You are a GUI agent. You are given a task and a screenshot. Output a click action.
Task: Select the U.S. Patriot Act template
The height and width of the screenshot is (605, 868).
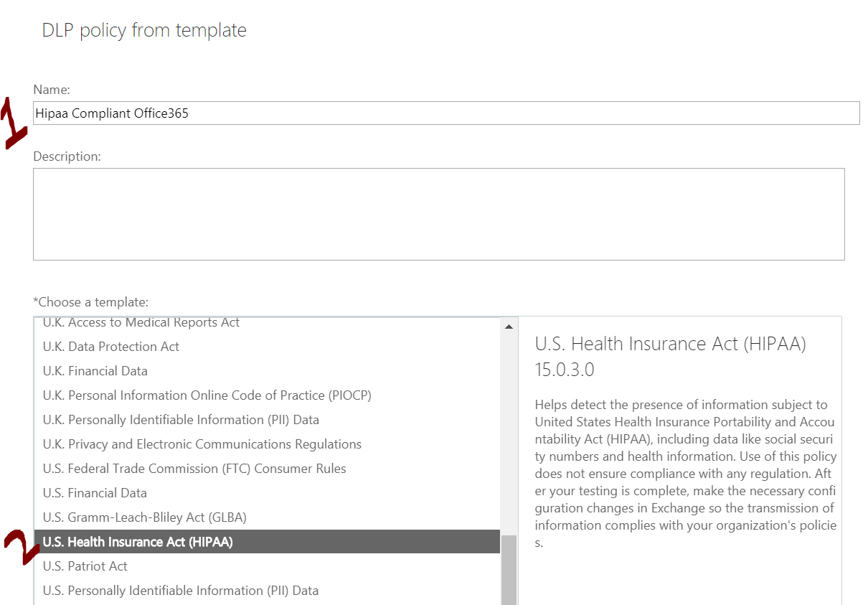coord(85,566)
